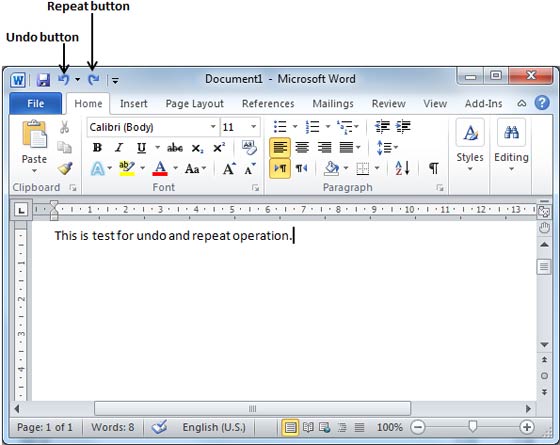
Task: Grow font size with large A icon
Action: (x=229, y=169)
